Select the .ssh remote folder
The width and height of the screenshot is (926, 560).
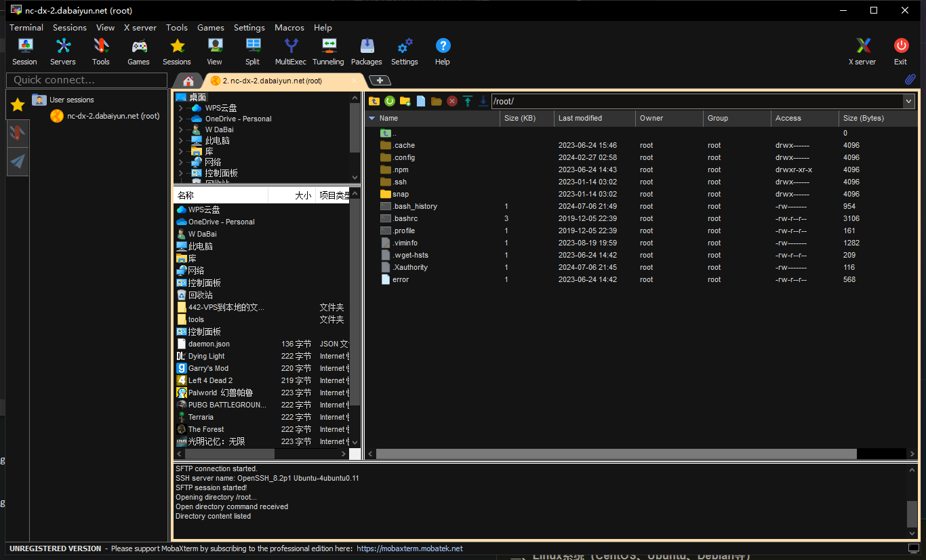[400, 182]
